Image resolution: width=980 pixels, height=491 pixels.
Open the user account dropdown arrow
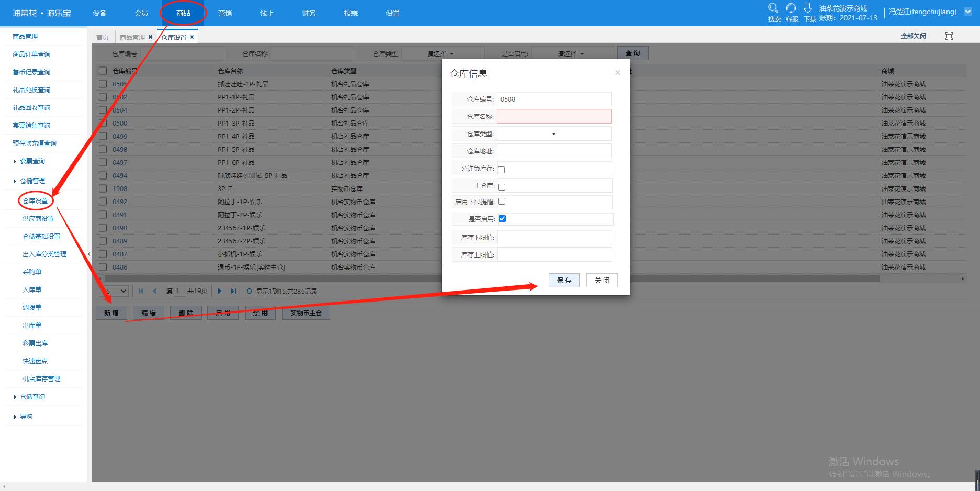968,12
